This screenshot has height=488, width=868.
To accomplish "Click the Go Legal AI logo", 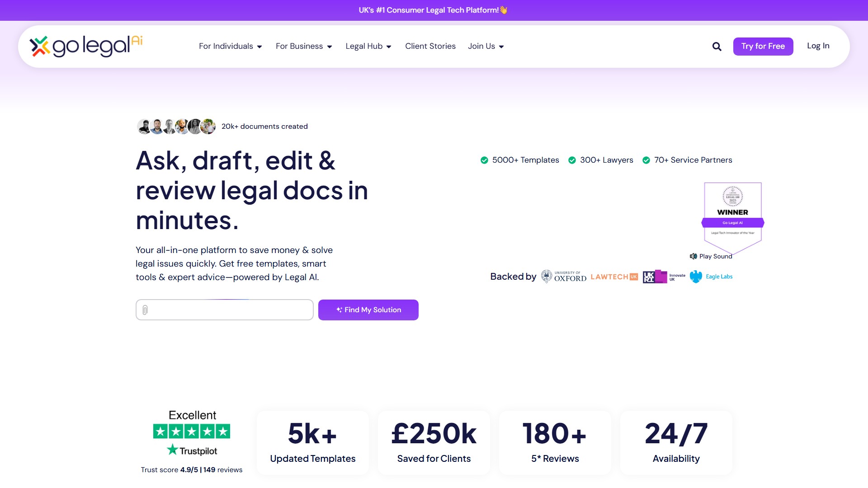I will [x=85, y=45].
